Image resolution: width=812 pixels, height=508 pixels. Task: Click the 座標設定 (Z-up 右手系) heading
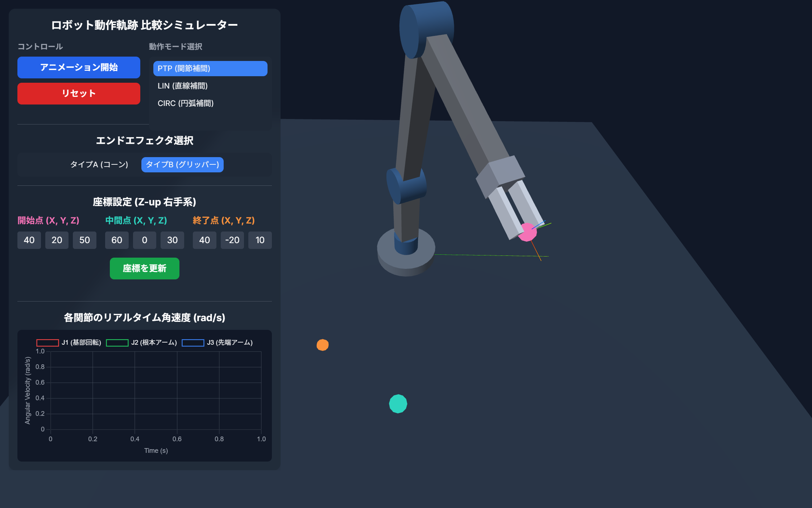point(145,202)
